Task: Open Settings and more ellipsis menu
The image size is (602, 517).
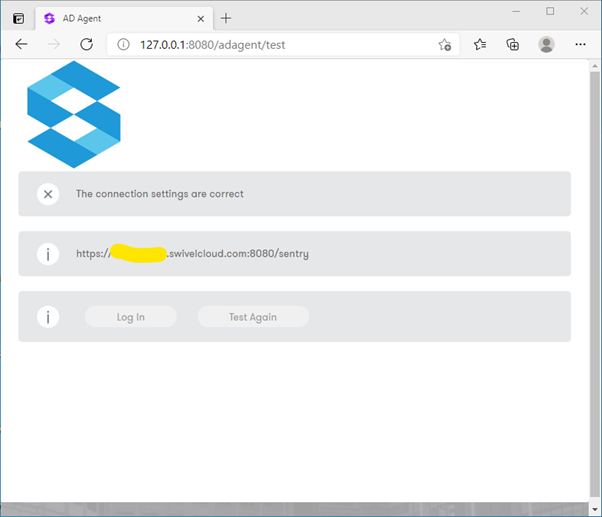Action: point(580,45)
